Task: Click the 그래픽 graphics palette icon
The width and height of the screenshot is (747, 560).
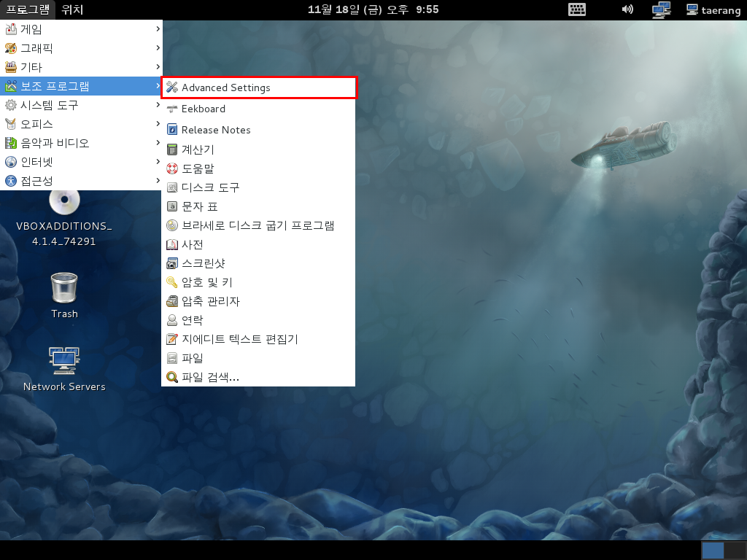Action: pos(10,48)
